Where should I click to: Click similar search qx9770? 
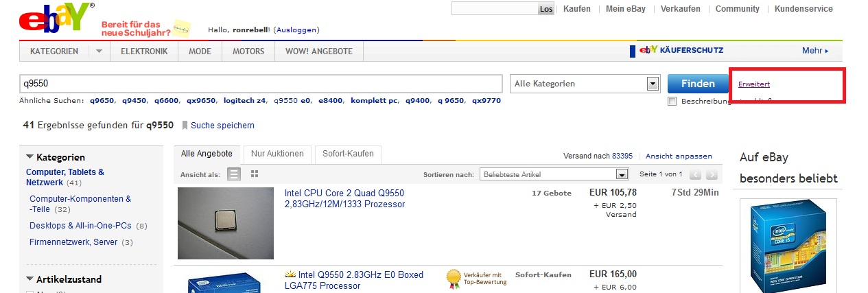pyautogui.click(x=486, y=101)
